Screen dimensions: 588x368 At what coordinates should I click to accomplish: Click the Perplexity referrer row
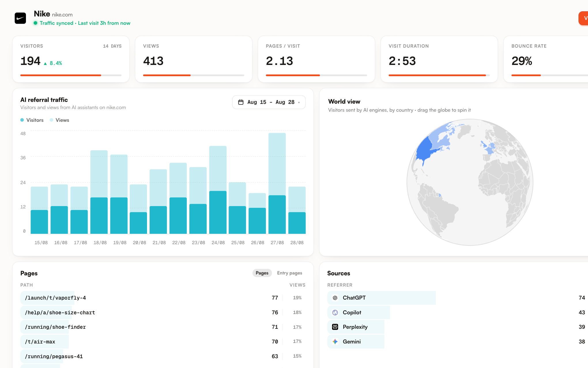pos(458,327)
